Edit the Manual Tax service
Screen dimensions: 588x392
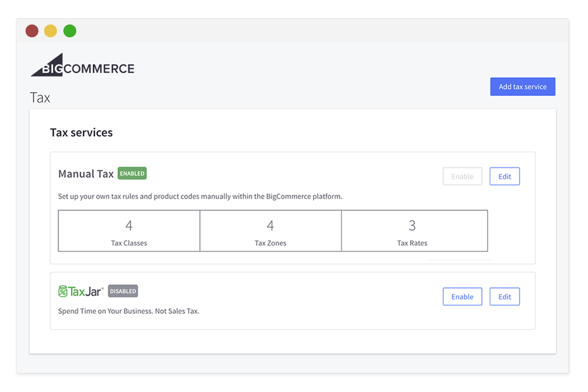[x=505, y=176]
